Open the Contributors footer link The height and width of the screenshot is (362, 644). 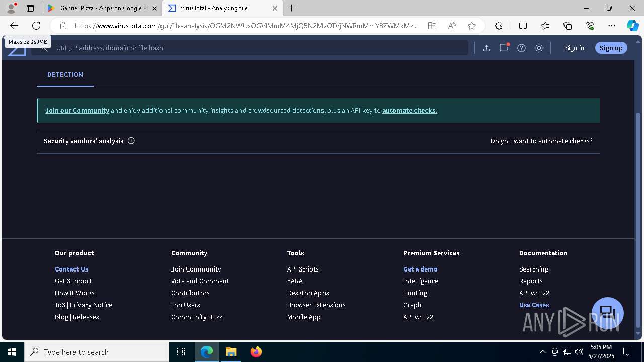coord(190,293)
